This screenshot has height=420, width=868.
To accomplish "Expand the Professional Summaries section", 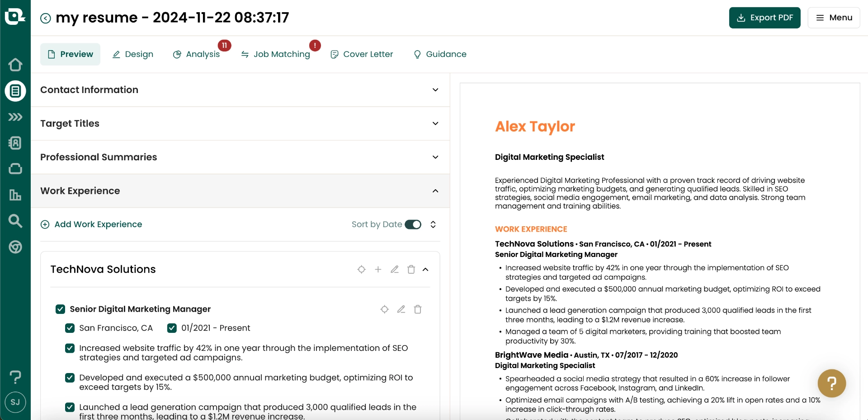I will coord(240,157).
